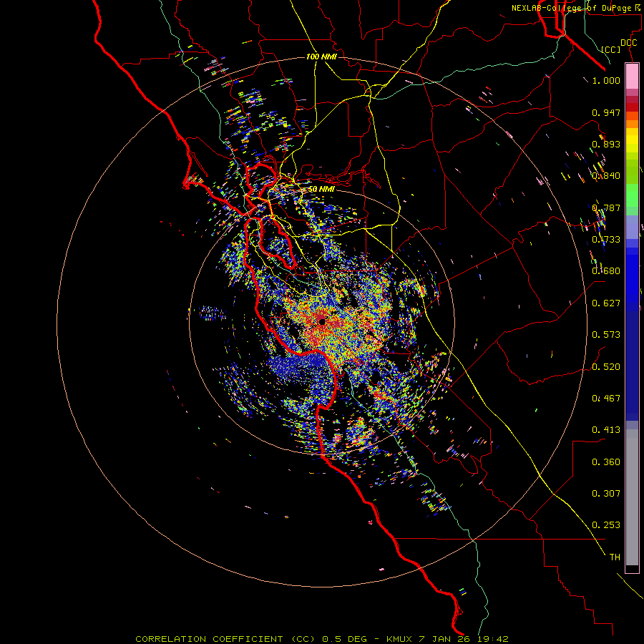Click the 0.893 scale value
The image size is (644, 644).
coord(606,144)
